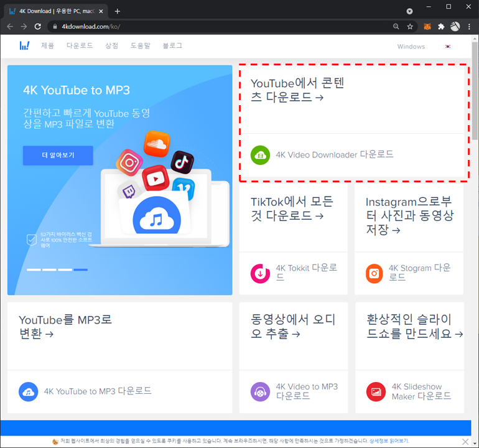
Task: Select the second banner slide indicator
Action: point(49,269)
